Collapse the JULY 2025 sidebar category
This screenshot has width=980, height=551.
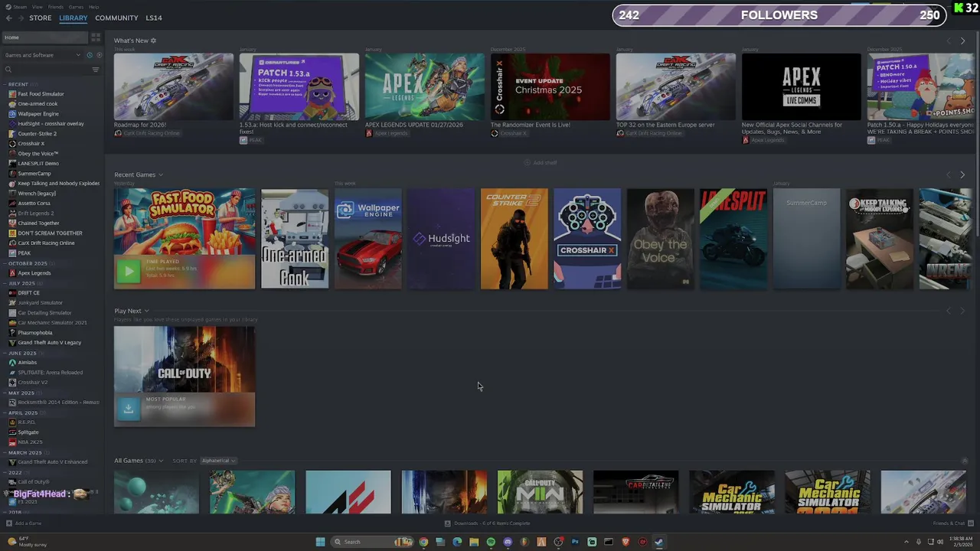tap(5, 283)
